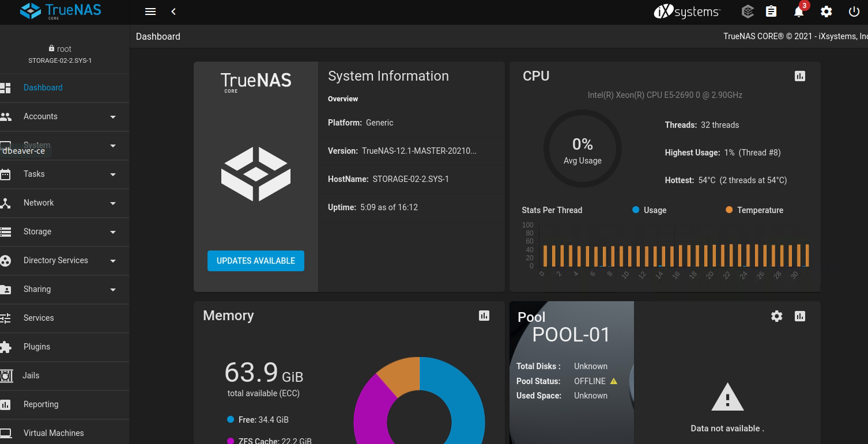This screenshot has height=444, width=868.
Task: Expand the Tasks menu arrow
Action: pyautogui.click(x=113, y=174)
